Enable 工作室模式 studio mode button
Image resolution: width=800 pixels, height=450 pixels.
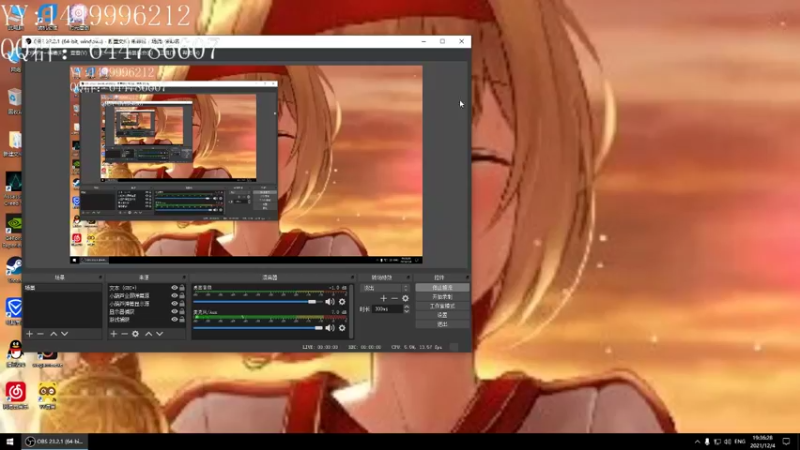point(442,306)
